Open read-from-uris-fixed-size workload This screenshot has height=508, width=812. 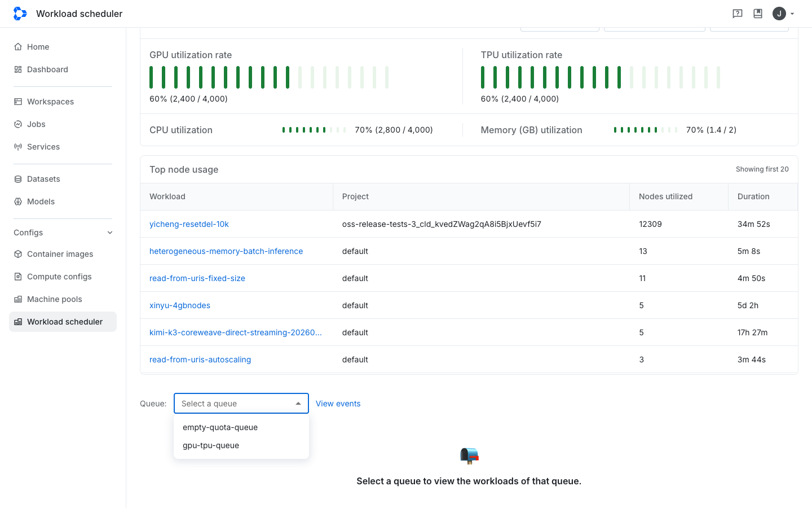coord(197,278)
